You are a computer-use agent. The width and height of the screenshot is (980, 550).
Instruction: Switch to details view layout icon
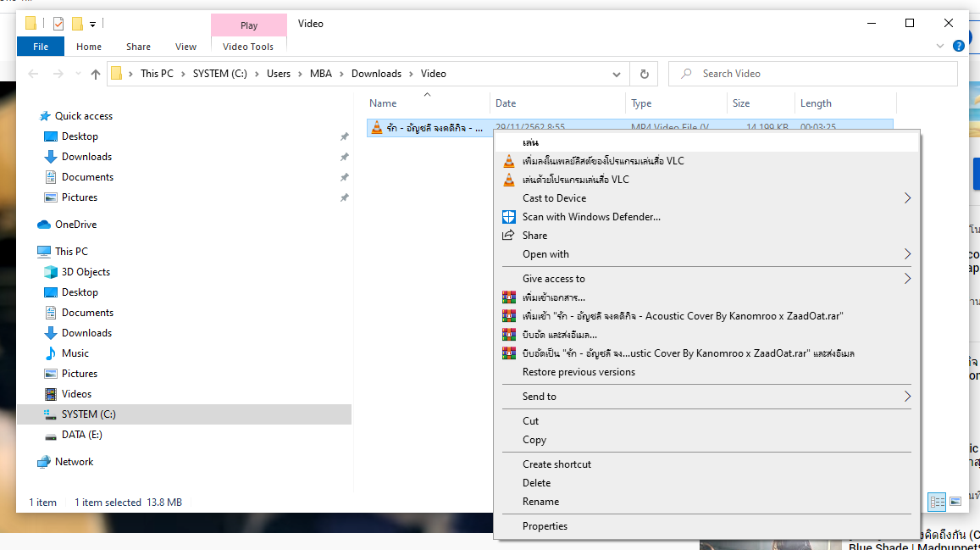(937, 502)
